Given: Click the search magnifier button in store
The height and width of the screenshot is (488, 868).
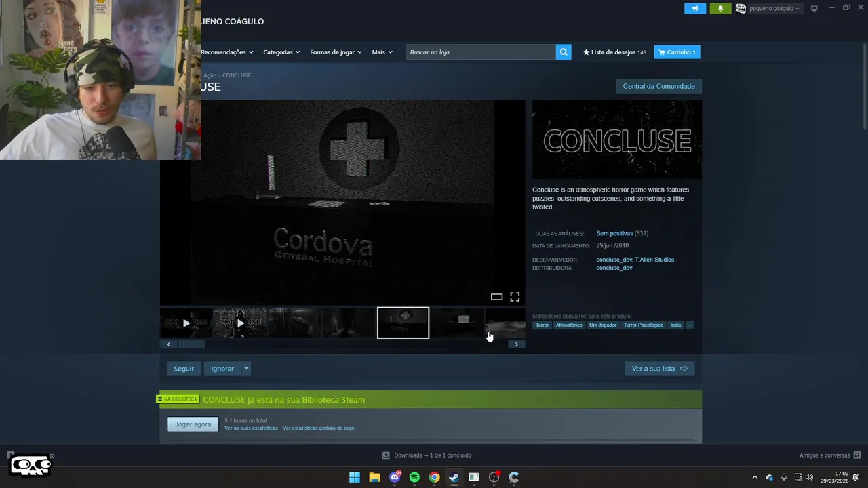Looking at the screenshot, I should [x=564, y=52].
